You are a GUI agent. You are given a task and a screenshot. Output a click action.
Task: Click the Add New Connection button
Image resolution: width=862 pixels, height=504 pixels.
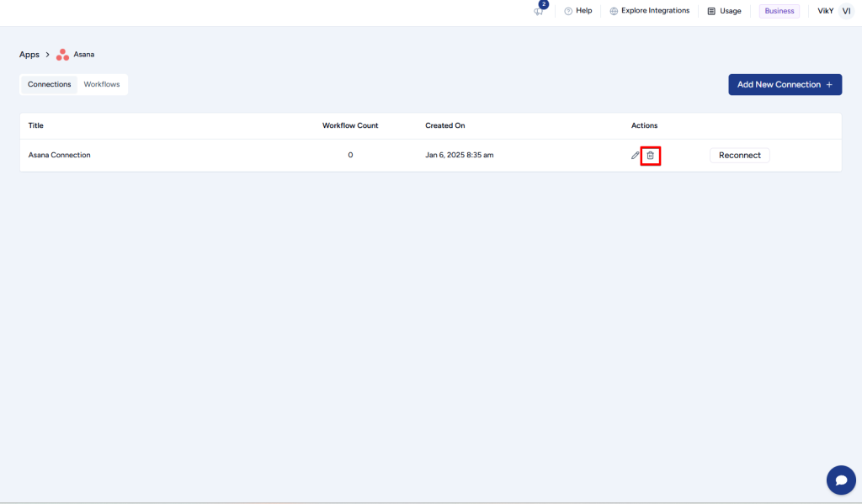(x=785, y=84)
